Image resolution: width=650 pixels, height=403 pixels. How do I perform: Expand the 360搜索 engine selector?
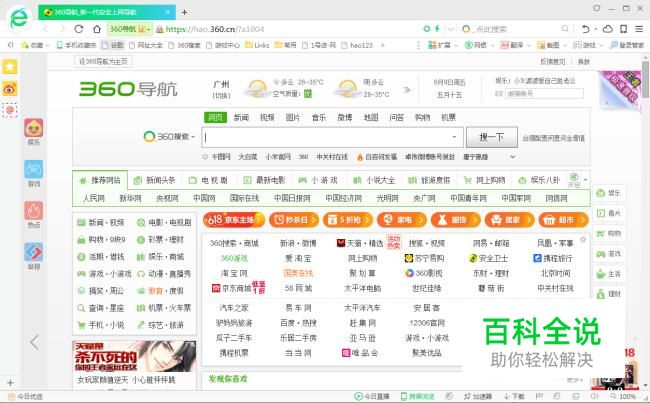169,136
